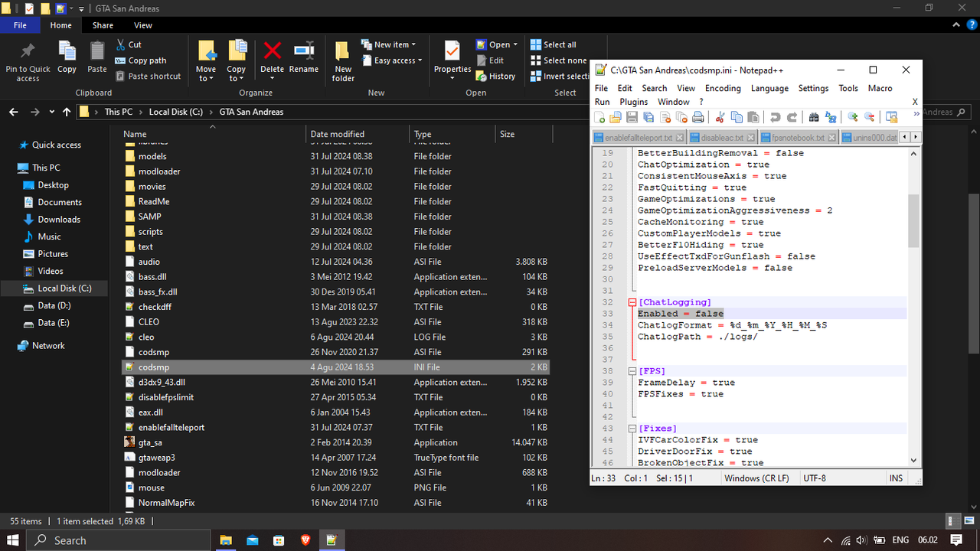Toggle INS insert mode in Notepad++ status bar

pos(896,478)
